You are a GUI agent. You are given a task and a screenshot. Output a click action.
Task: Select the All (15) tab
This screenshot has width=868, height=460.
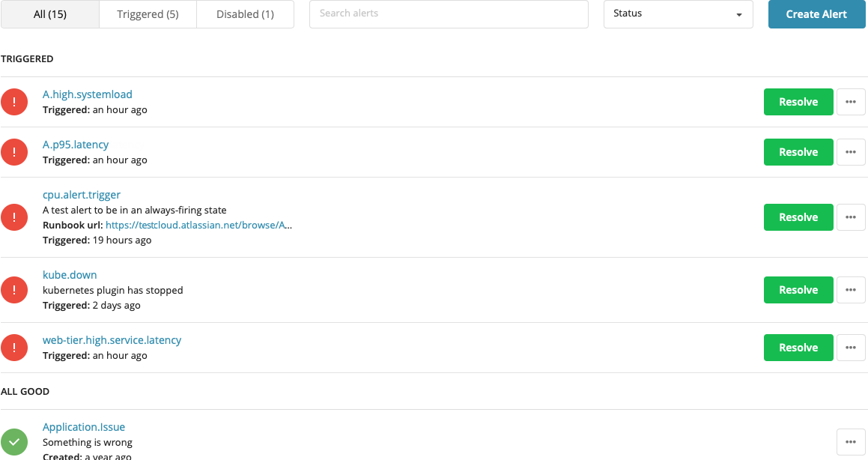coord(50,14)
